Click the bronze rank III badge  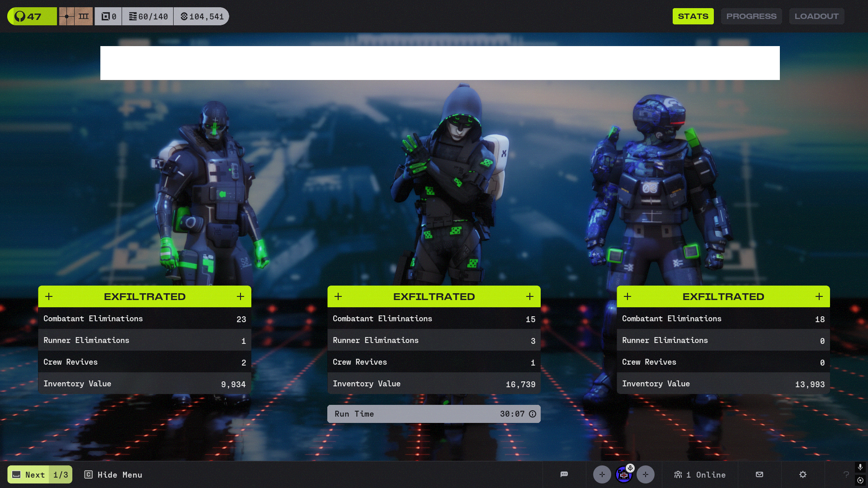point(76,16)
